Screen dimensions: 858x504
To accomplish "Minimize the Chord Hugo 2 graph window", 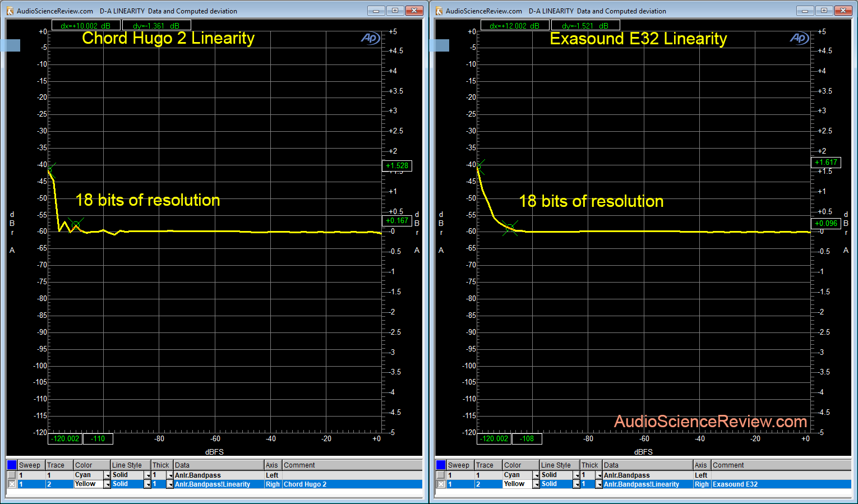I will [x=376, y=11].
